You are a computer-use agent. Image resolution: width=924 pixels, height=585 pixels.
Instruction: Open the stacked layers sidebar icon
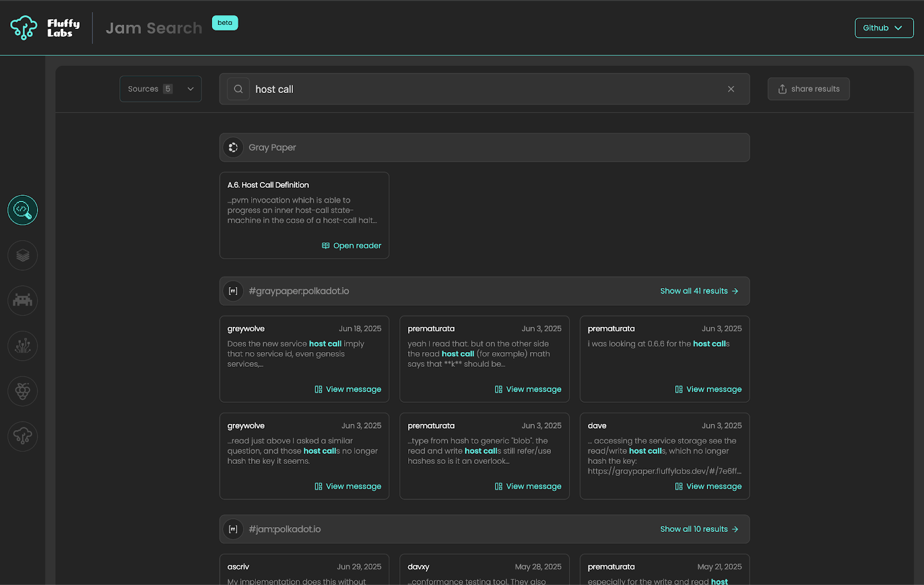pyautogui.click(x=23, y=255)
